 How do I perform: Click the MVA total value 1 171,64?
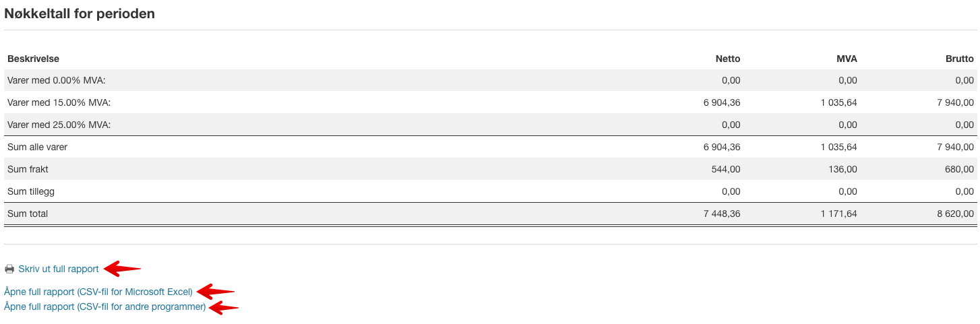(838, 214)
